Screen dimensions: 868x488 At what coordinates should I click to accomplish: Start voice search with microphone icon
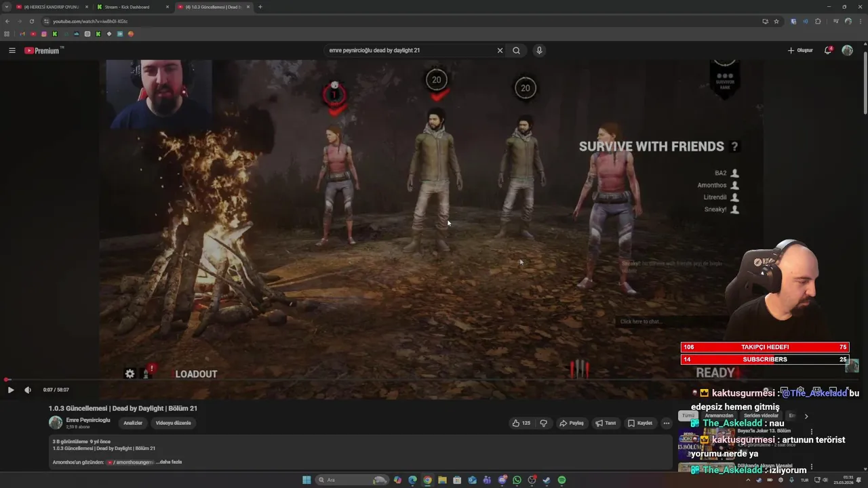pyautogui.click(x=539, y=50)
